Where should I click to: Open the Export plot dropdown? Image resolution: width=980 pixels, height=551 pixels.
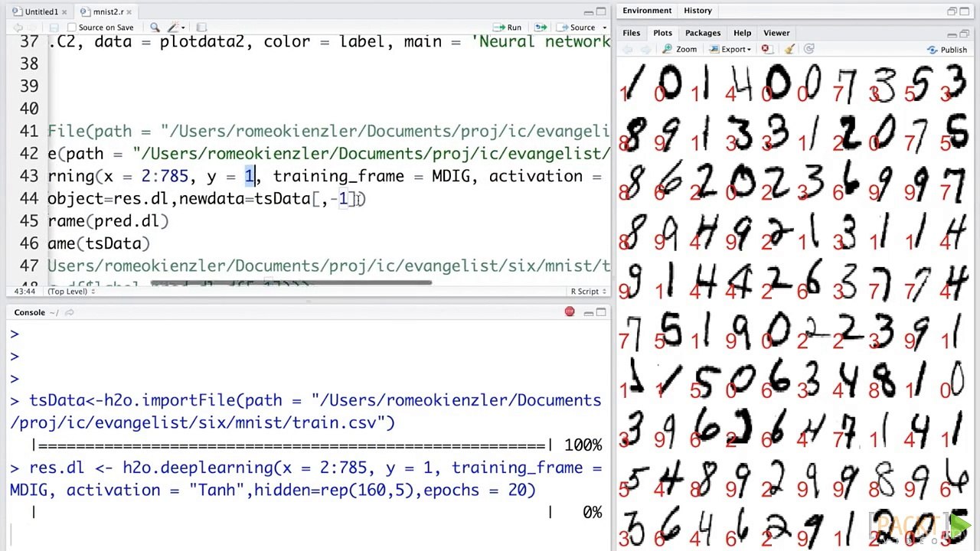tap(731, 50)
